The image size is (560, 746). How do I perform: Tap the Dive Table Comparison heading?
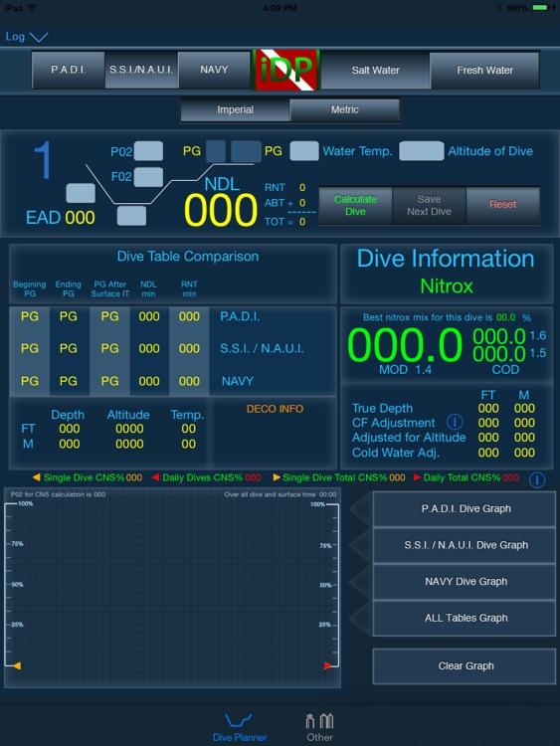click(x=188, y=257)
